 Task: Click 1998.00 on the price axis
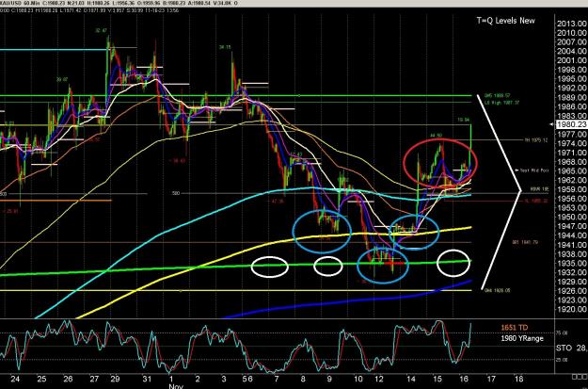coord(572,70)
